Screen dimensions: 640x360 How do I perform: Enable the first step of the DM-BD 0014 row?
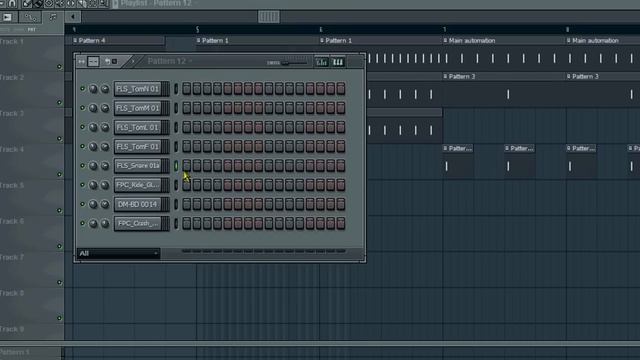click(187, 204)
